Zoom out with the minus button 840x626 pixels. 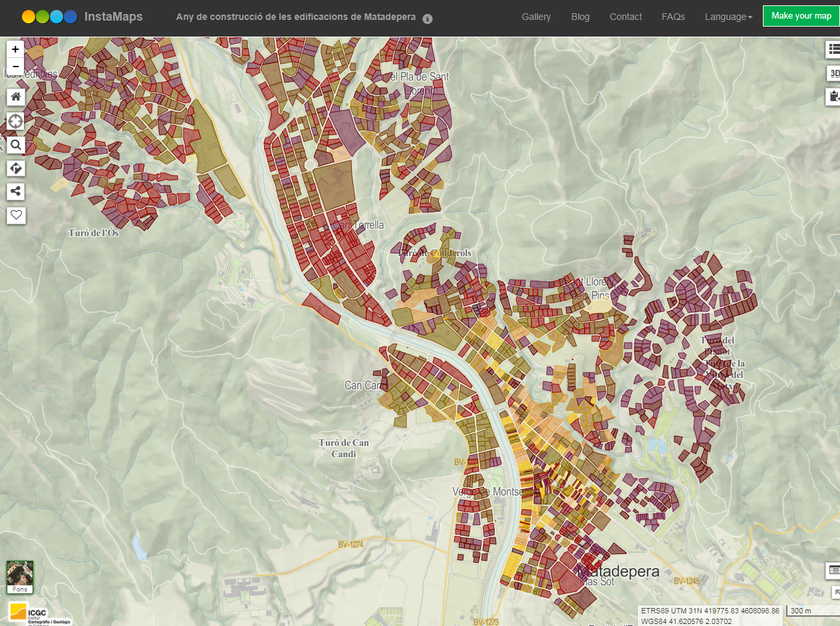point(15,67)
